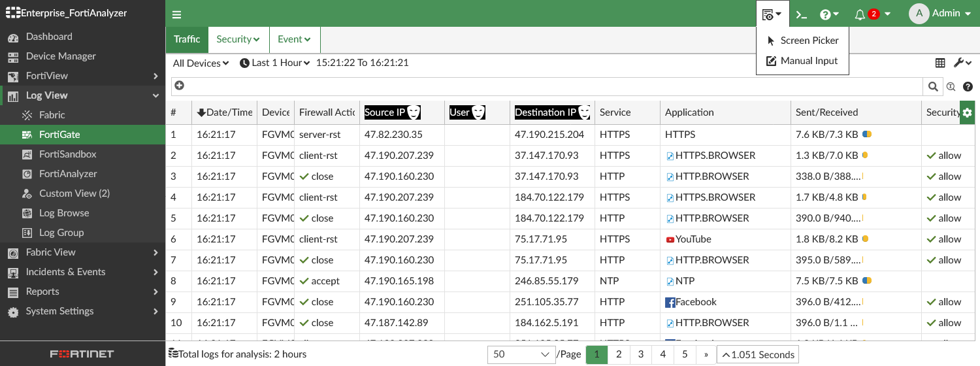Toggle the hamburger sidebar menu

(177, 14)
